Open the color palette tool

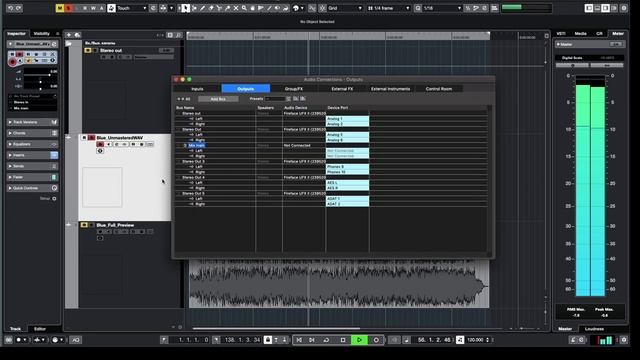pyautogui.click(x=296, y=8)
